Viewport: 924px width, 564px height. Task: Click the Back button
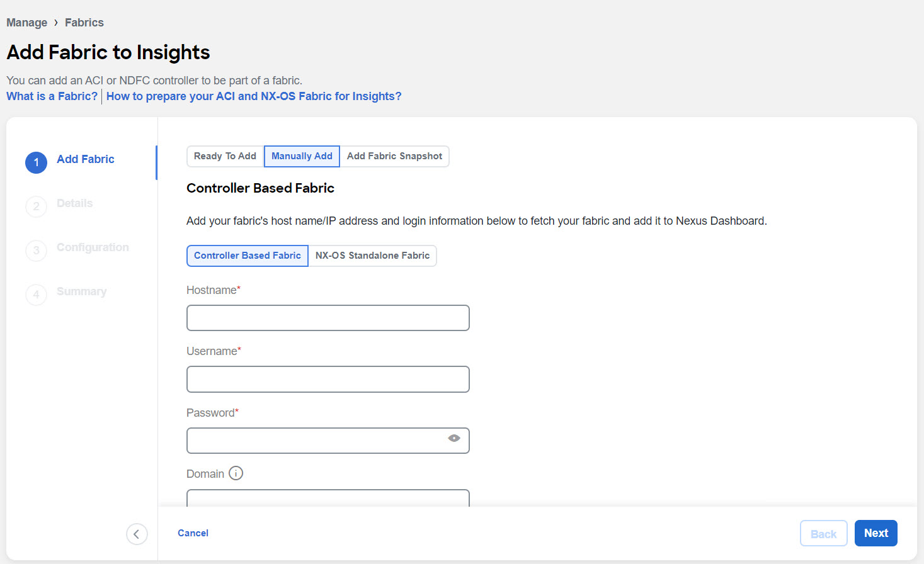tap(824, 533)
